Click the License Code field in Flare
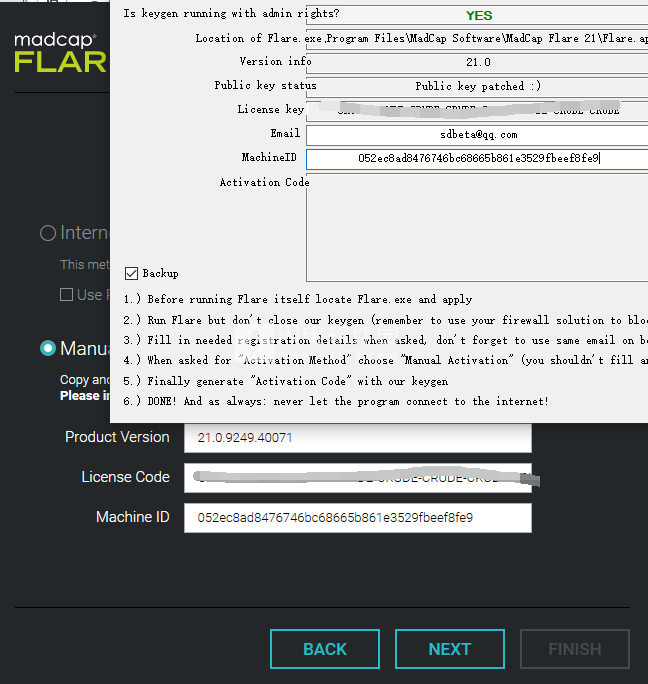 point(358,478)
